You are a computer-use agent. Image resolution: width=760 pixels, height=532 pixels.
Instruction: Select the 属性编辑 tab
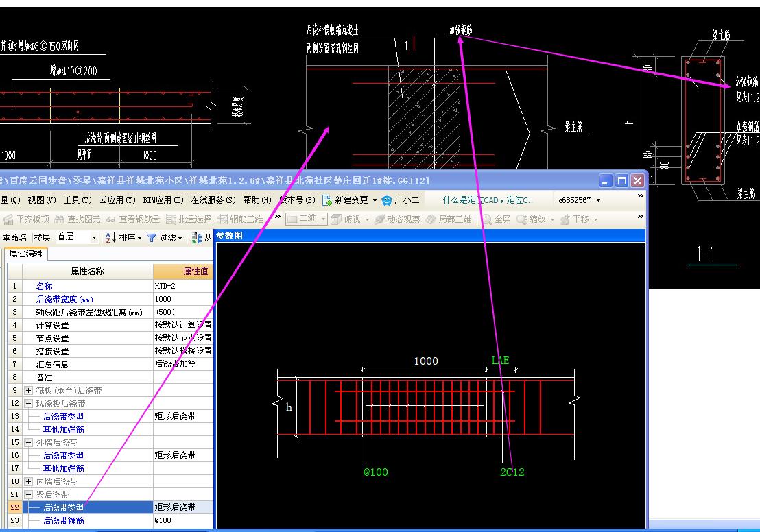tap(25, 254)
